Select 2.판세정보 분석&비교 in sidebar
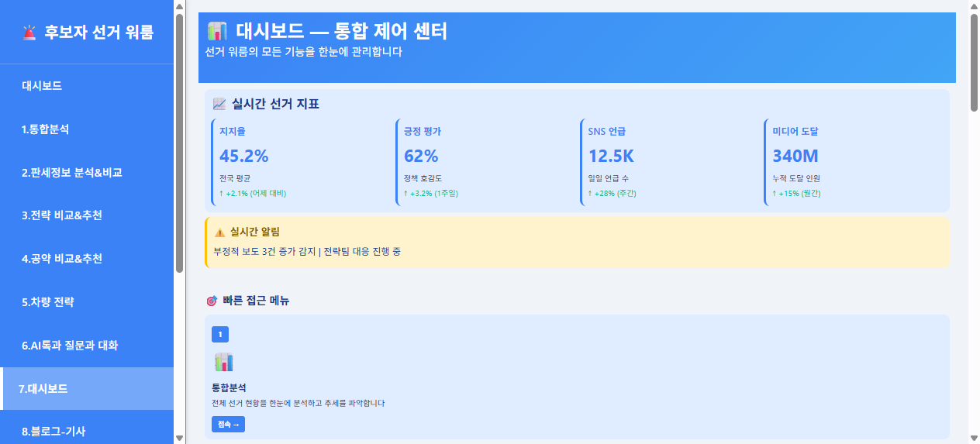The height and width of the screenshot is (444, 980). tap(71, 173)
